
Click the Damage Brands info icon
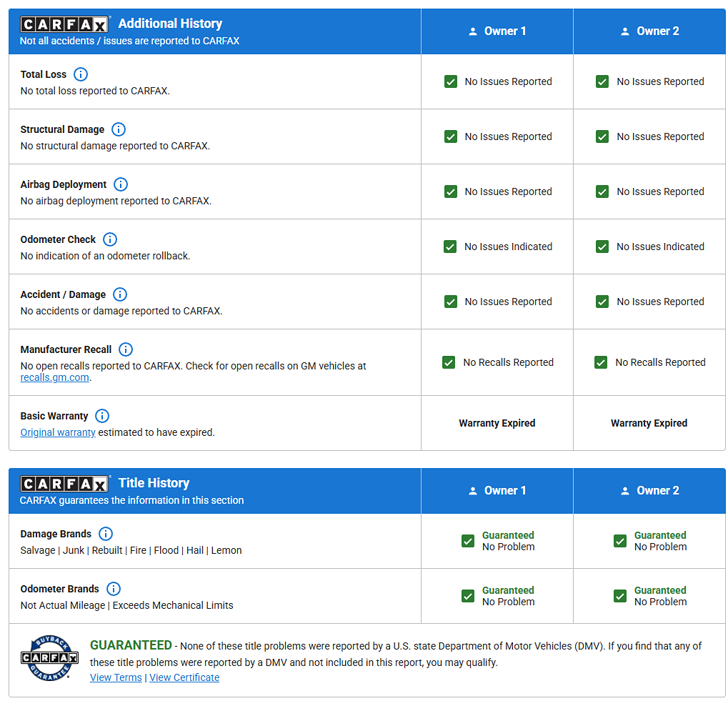[106, 534]
